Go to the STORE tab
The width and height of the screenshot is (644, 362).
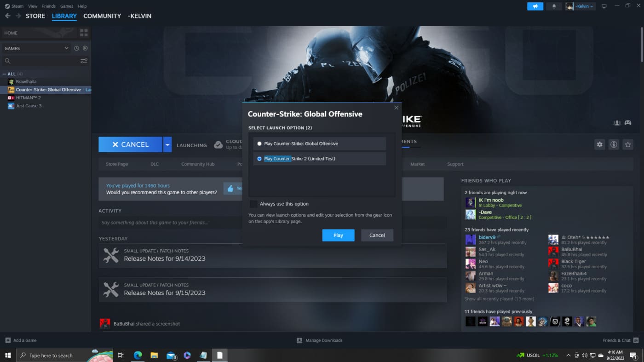(x=35, y=16)
